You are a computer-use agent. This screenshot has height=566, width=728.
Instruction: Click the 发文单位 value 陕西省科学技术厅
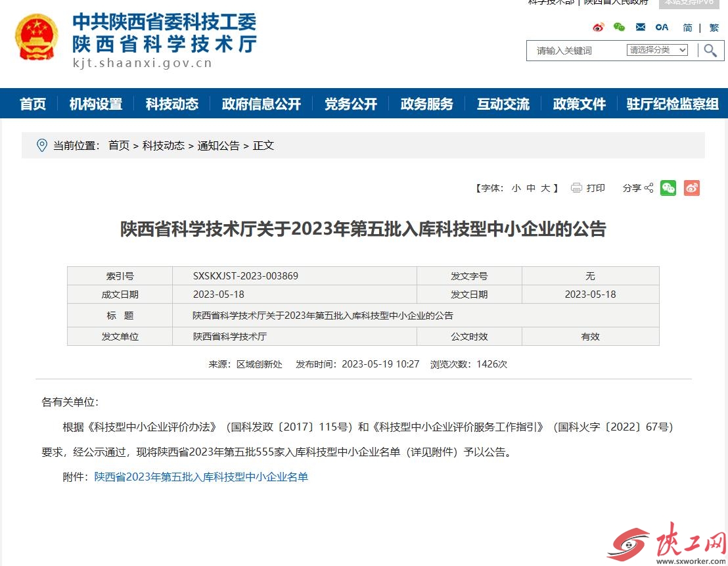tap(230, 337)
